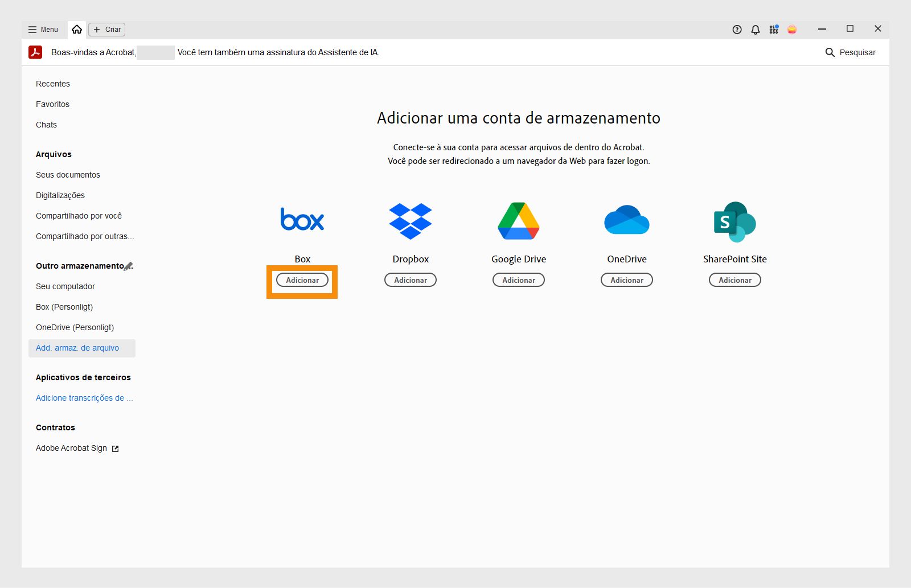The height and width of the screenshot is (588, 911).
Task: Open notifications with the bell icon
Action: [755, 29]
